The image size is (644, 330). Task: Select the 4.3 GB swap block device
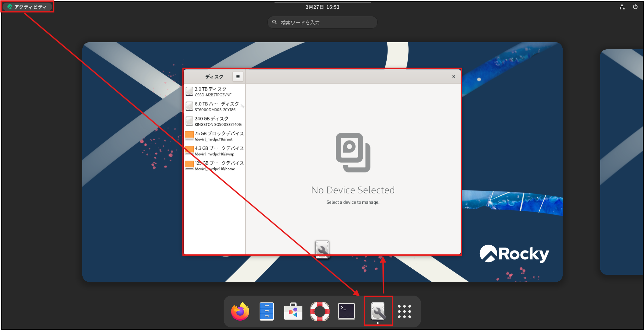coord(215,151)
